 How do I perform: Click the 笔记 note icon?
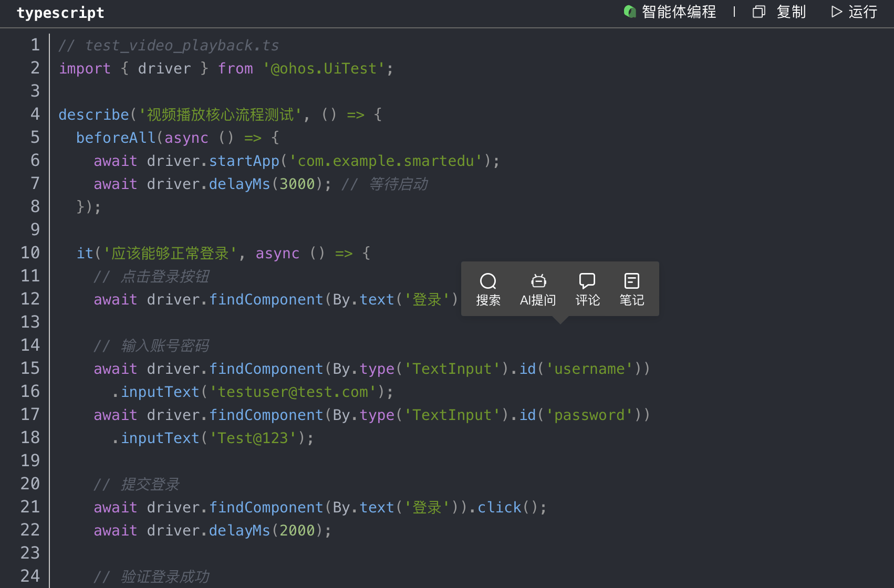[631, 281]
